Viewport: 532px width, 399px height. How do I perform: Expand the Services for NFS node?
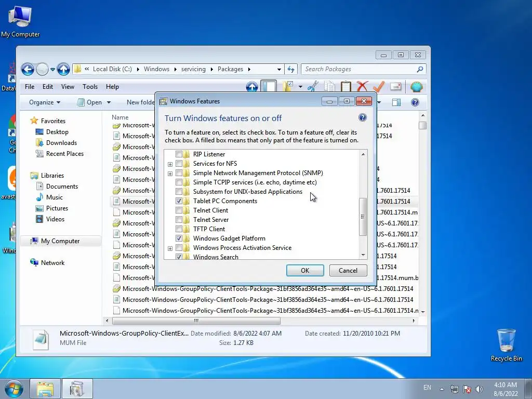[x=170, y=164]
